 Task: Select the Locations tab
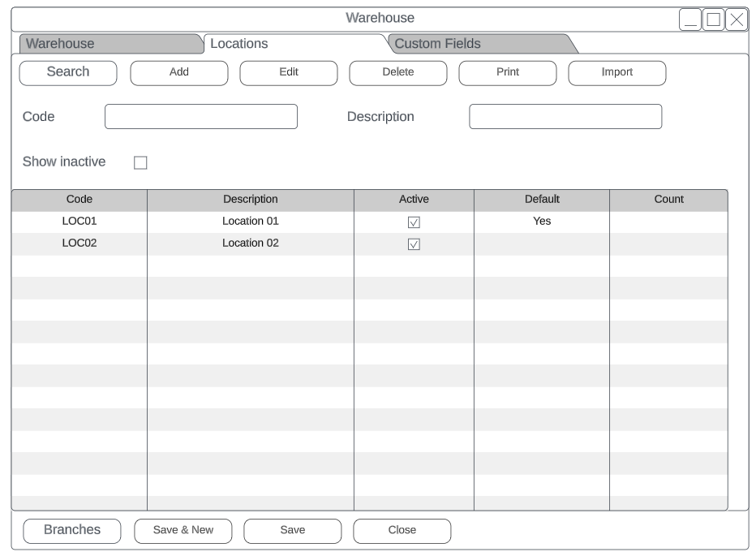coord(294,44)
